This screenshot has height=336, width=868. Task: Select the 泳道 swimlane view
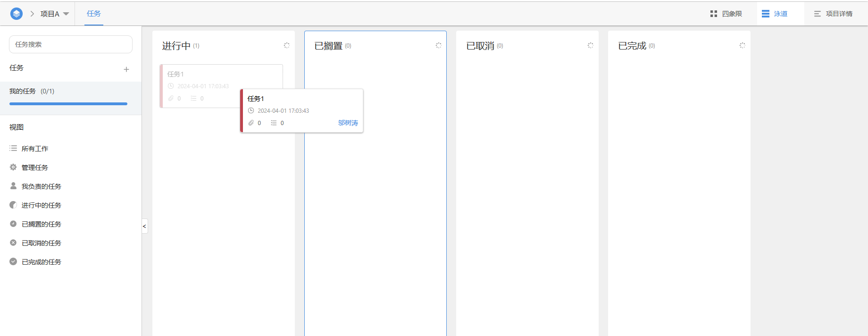pos(775,14)
